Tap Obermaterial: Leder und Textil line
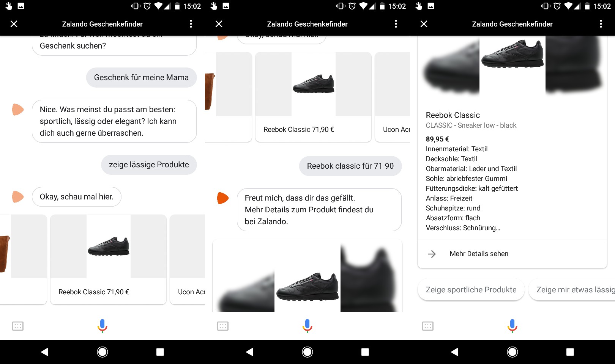Image resolution: width=615 pixels, height=364 pixels. tap(471, 169)
